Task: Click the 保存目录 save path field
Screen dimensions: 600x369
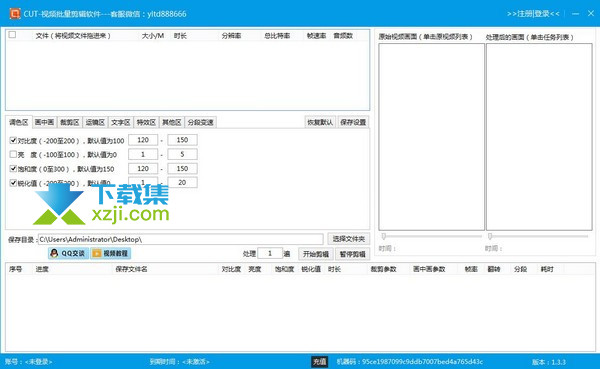Action: coord(181,239)
